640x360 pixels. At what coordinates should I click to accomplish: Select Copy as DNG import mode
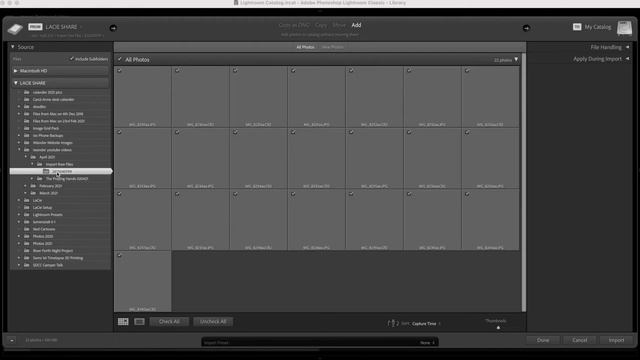(294, 25)
